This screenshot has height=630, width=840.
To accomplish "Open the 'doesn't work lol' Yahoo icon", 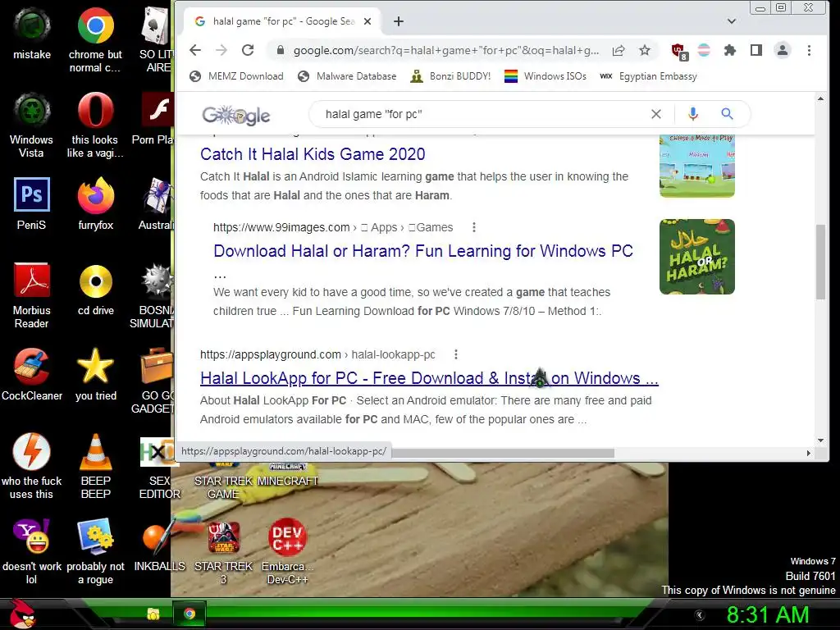I will point(32,550).
